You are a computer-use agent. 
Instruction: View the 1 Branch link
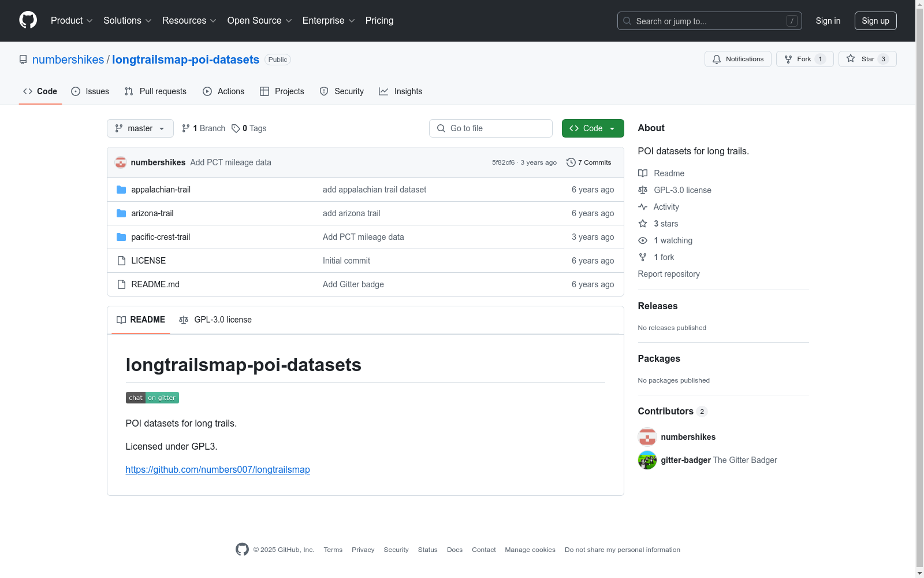[203, 128]
